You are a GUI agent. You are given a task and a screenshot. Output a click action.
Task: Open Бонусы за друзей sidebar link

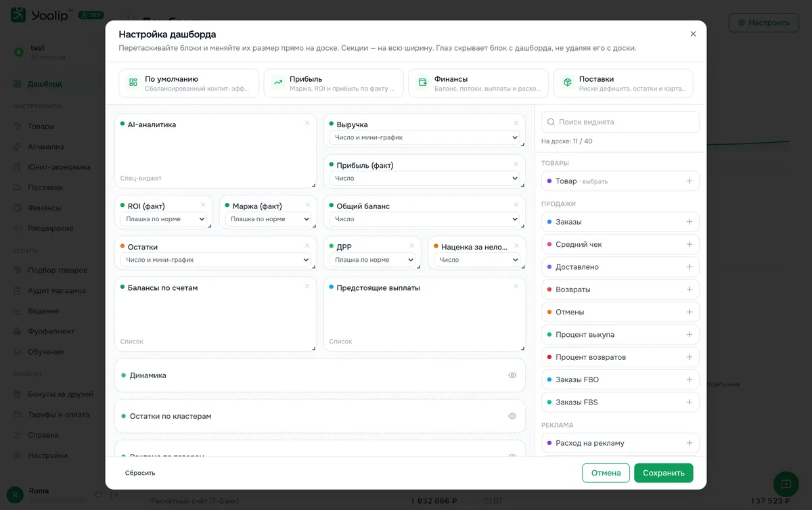click(x=53, y=394)
